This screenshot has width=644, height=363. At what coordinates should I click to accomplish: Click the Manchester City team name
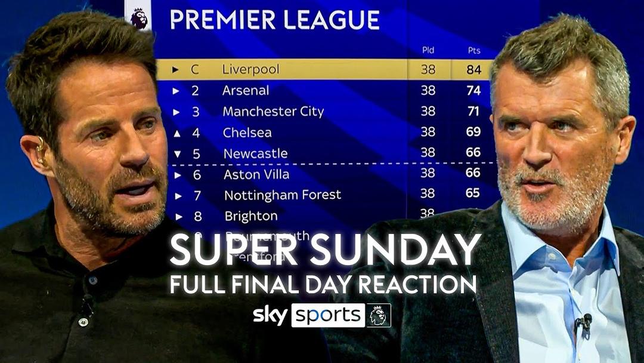click(273, 112)
